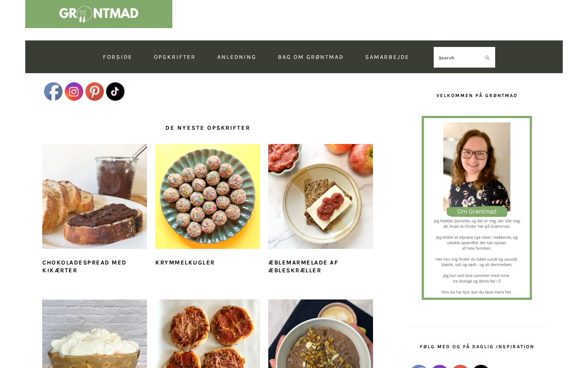Open the TikTok social icon
588x368 pixels.
pyautogui.click(x=115, y=92)
